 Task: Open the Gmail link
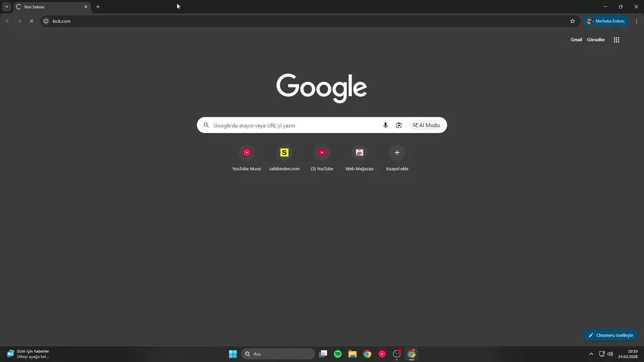click(576, 40)
